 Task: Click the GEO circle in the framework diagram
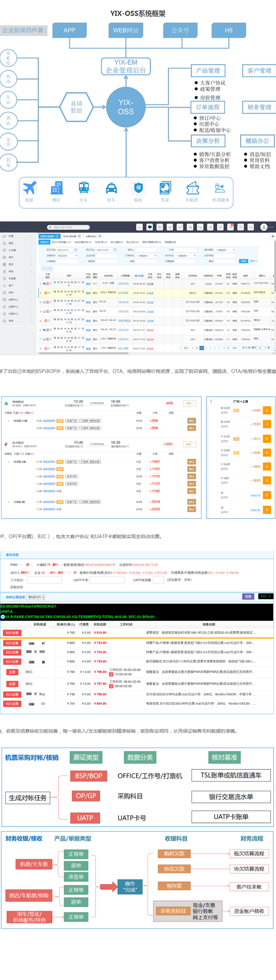point(8,58)
